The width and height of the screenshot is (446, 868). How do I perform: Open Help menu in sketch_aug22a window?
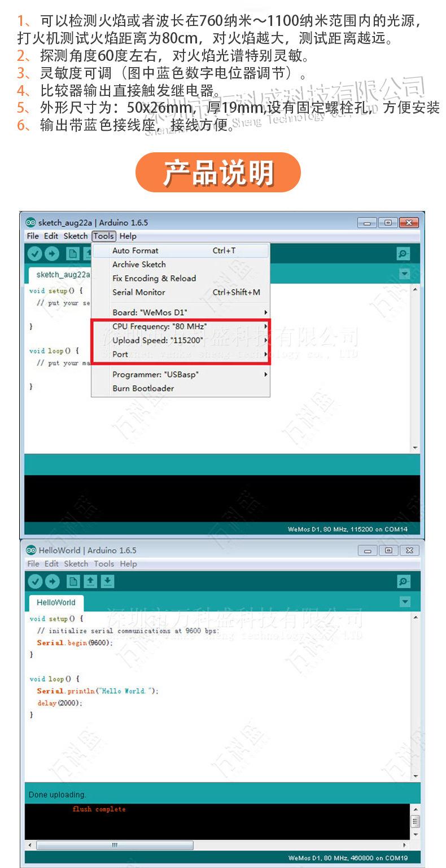pos(128,236)
